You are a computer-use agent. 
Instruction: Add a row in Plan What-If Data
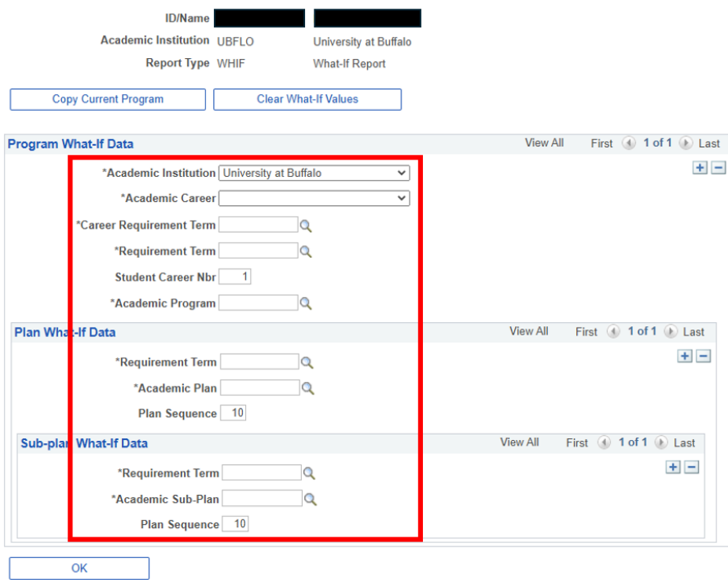[685, 356]
